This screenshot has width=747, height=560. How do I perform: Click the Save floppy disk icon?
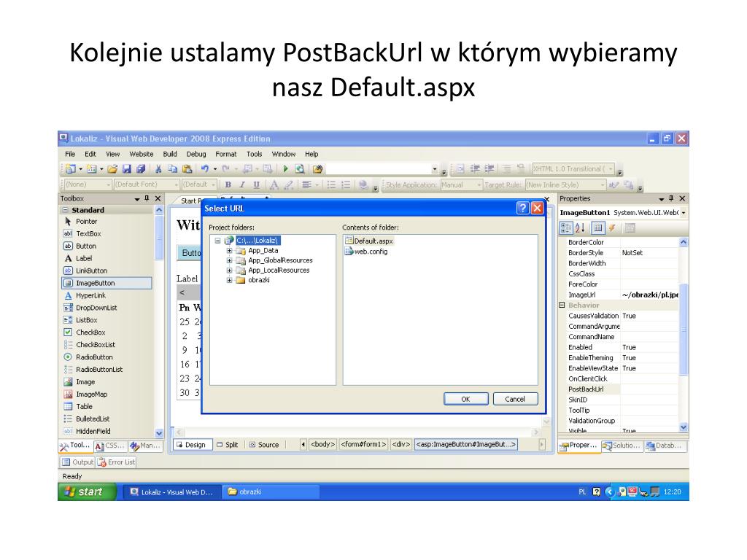[127, 169]
